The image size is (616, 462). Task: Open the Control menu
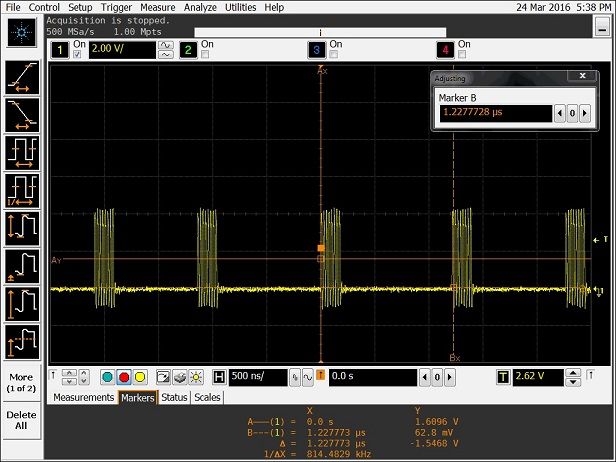click(44, 7)
